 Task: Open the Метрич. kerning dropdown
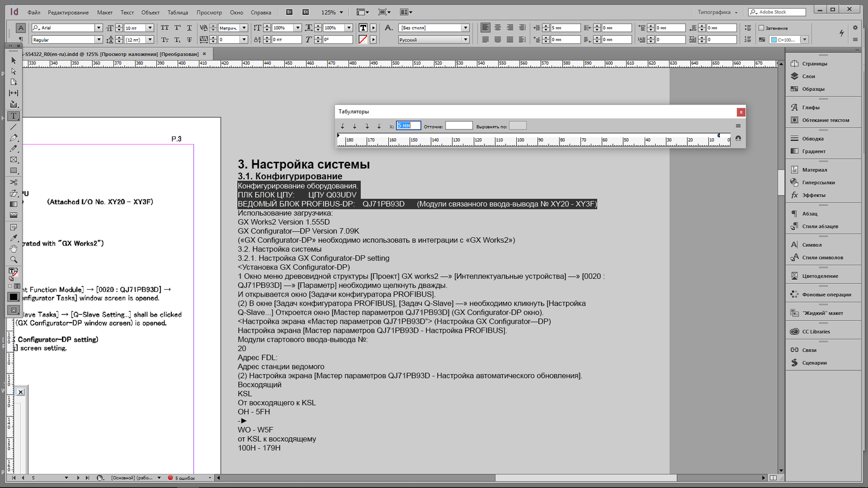coord(244,28)
